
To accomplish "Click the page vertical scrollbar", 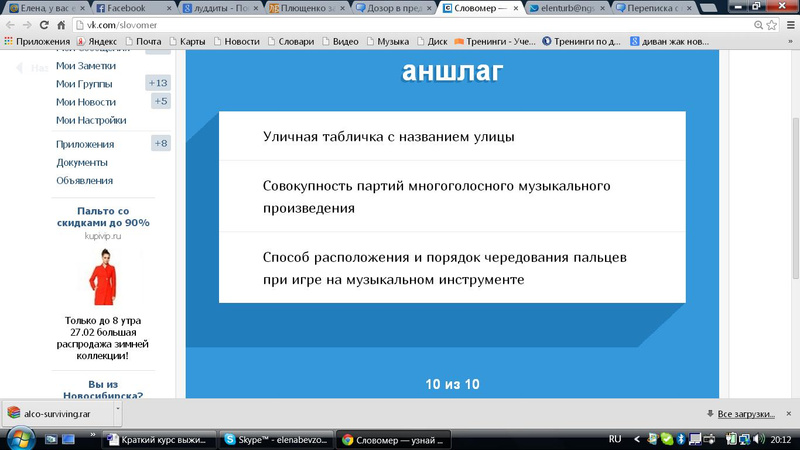I will tap(795, 198).
